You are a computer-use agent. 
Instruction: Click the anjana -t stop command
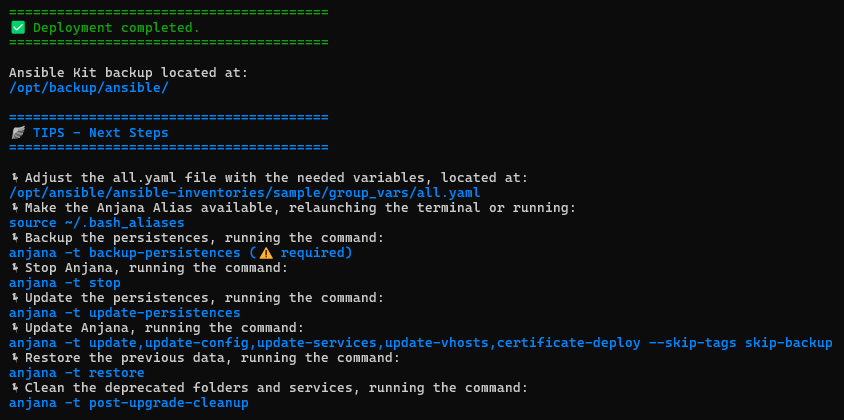tap(64, 283)
